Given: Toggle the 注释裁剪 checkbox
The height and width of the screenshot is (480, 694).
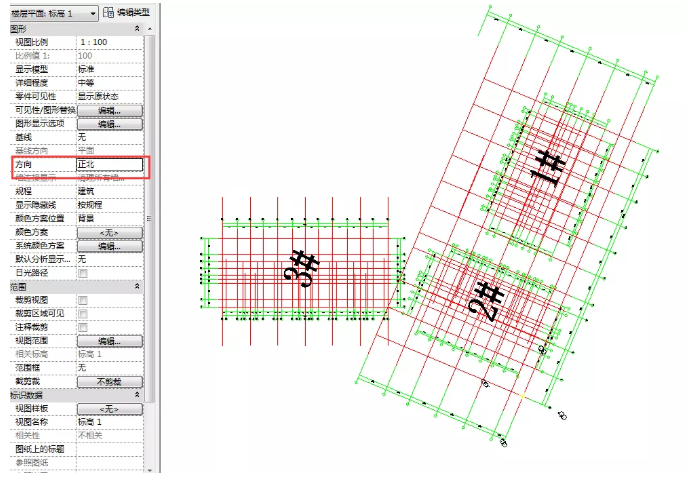Looking at the screenshot, I should coord(83,328).
